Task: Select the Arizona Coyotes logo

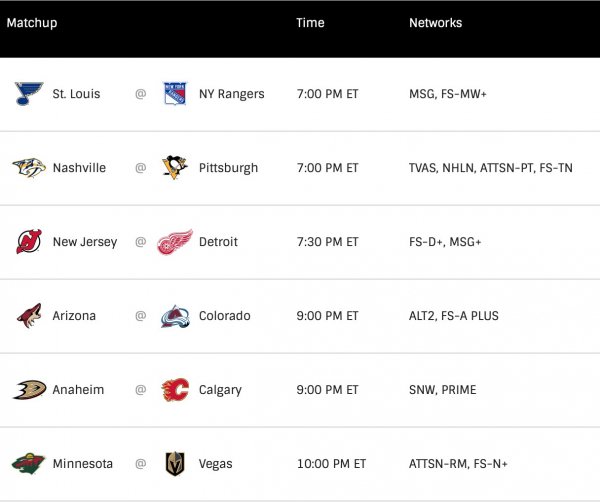Action: point(29,316)
